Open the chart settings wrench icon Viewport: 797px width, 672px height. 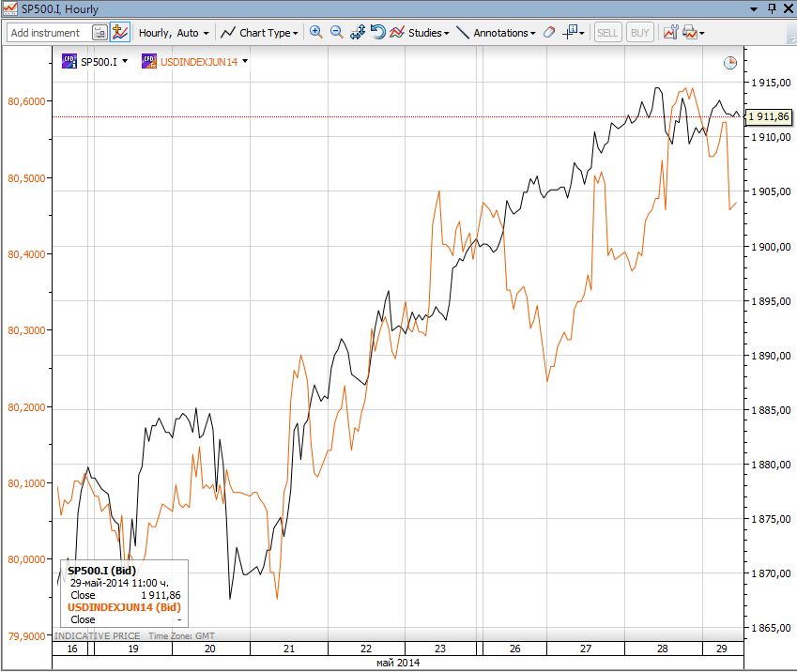[x=670, y=32]
